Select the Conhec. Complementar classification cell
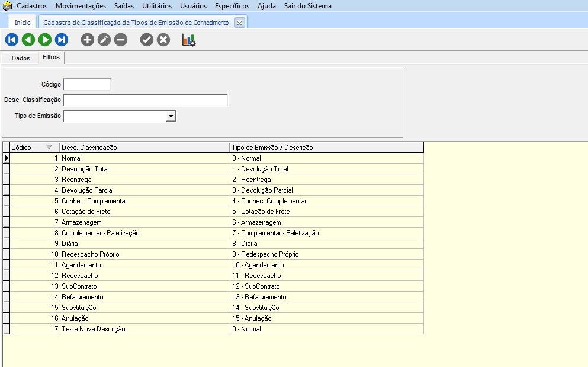The width and height of the screenshot is (588, 367). point(144,201)
